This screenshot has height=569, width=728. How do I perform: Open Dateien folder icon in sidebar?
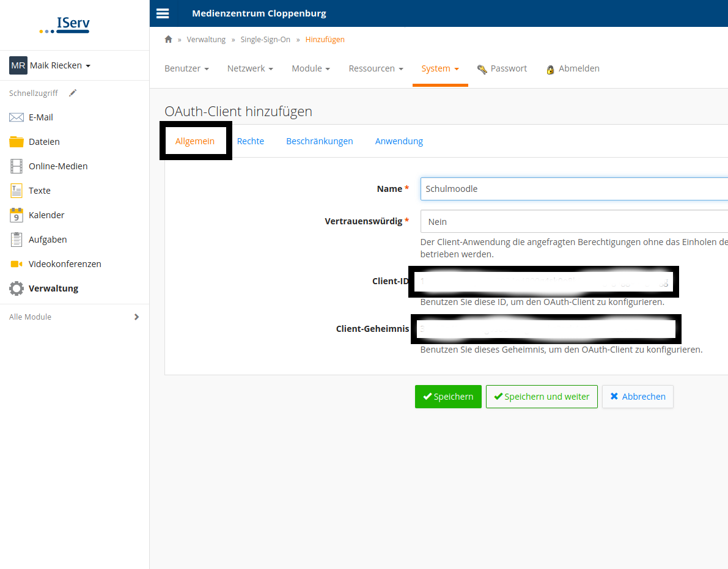(x=17, y=142)
